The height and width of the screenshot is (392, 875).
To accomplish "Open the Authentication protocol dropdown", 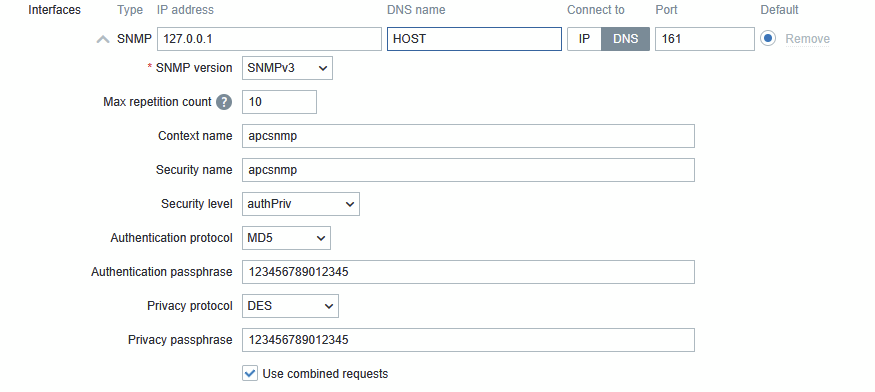I will [286, 238].
